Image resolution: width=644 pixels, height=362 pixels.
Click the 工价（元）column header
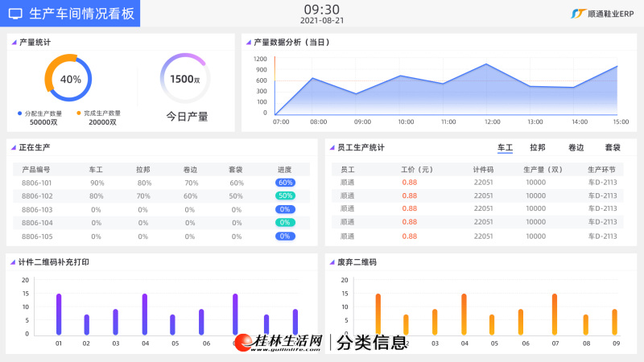tap(417, 170)
